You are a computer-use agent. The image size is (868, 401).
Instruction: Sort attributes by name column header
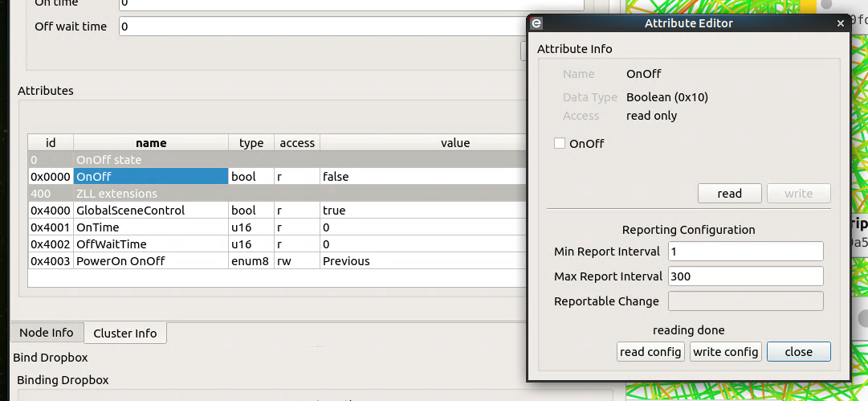click(151, 143)
